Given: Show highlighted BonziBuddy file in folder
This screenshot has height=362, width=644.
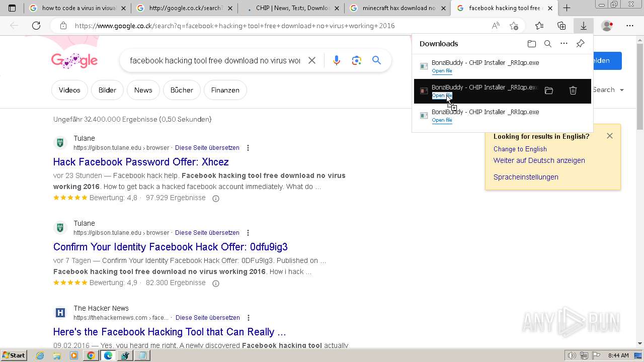Looking at the screenshot, I should [549, 90].
